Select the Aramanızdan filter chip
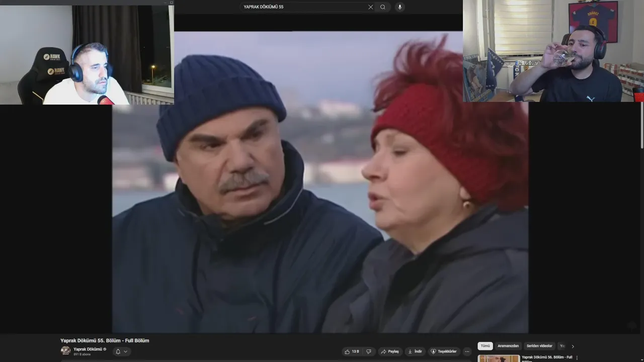644x362 pixels. [508, 346]
